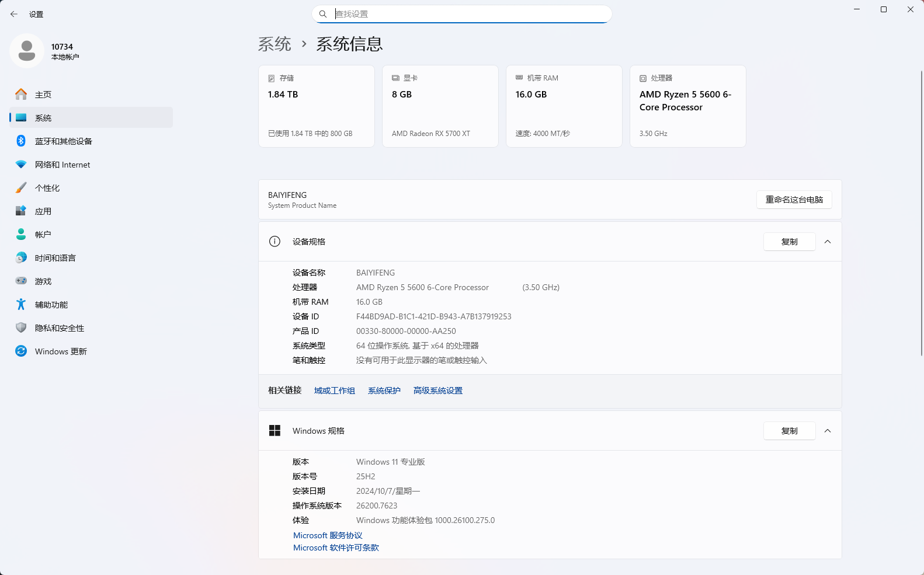Collapse the 设备规格 section chevron
This screenshot has height=575, width=924.
coord(828,242)
